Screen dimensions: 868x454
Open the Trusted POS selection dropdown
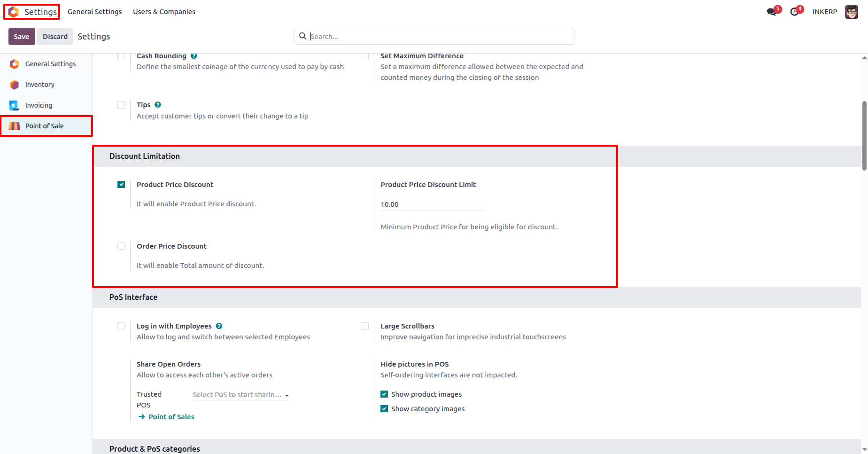(x=241, y=395)
